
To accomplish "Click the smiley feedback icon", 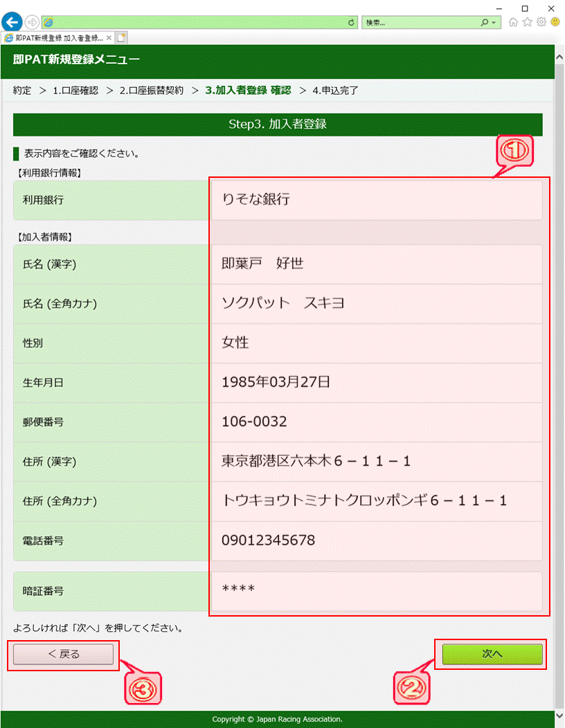I will point(555,22).
